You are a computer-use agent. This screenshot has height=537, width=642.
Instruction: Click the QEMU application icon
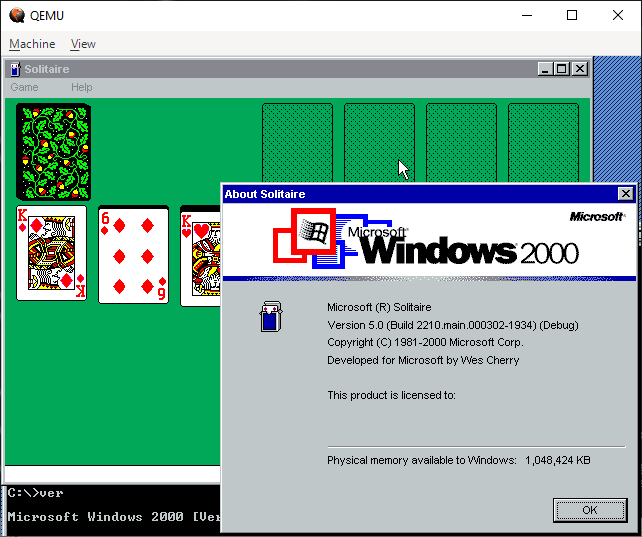17,15
